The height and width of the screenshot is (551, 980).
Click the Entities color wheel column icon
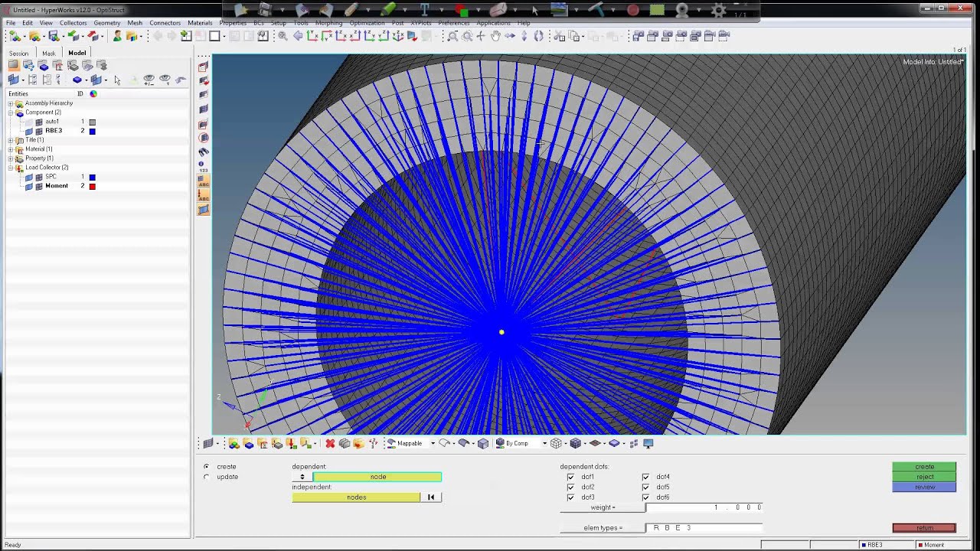pos(93,93)
